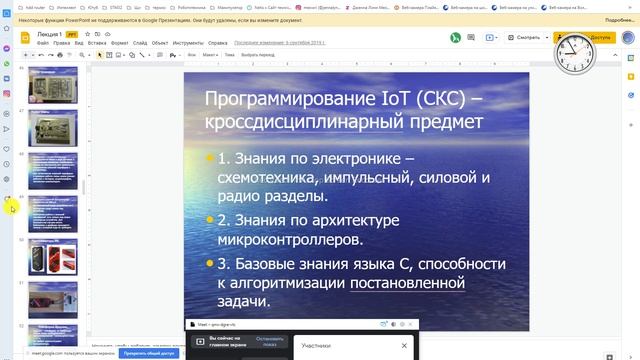Click the present to meeting icon
Image resolution: width=640 pixels, height=360 pixels.
click(x=491, y=38)
